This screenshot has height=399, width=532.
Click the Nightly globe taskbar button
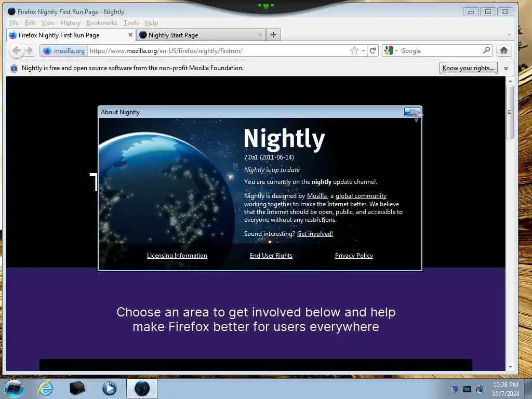pos(142,389)
